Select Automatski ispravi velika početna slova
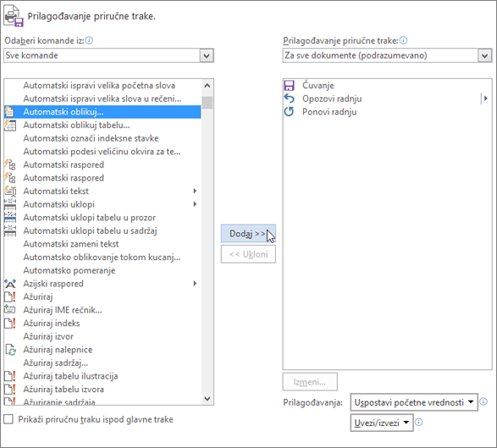The image size is (497, 448). tap(102, 86)
